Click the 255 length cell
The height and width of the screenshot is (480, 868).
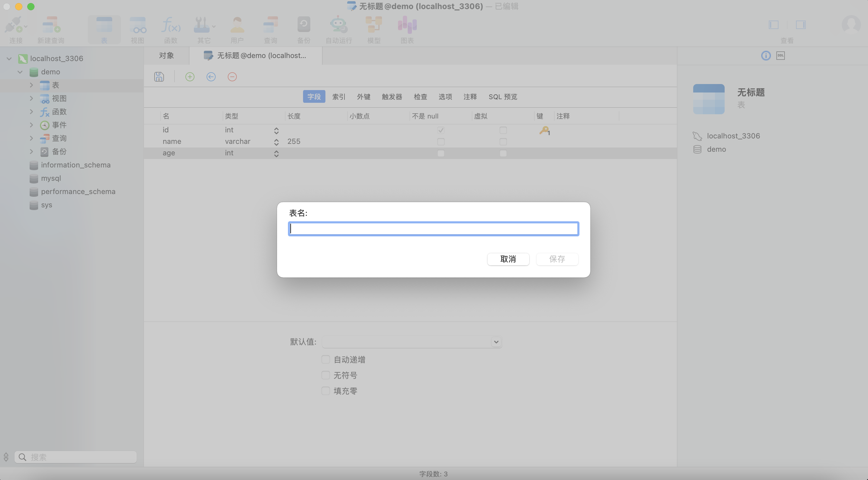pyautogui.click(x=293, y=141)
